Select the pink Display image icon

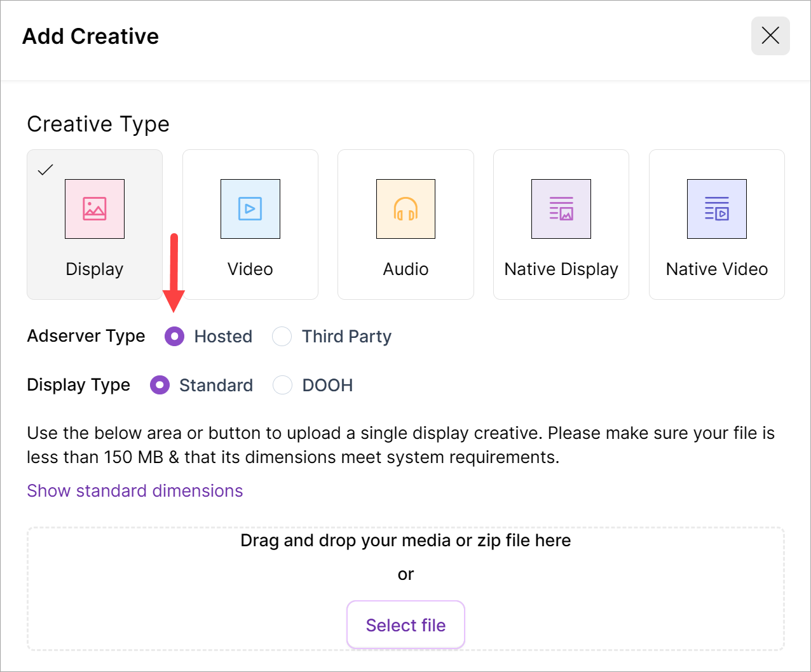click(95, 209)
